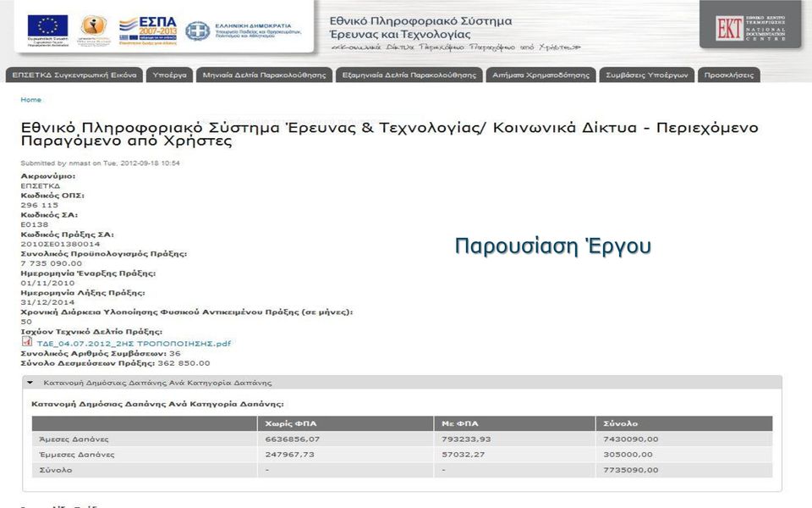Select the Άμεσες Δαπάνες row label
Screen dimensions: 812x508
(x=74, y=439)
